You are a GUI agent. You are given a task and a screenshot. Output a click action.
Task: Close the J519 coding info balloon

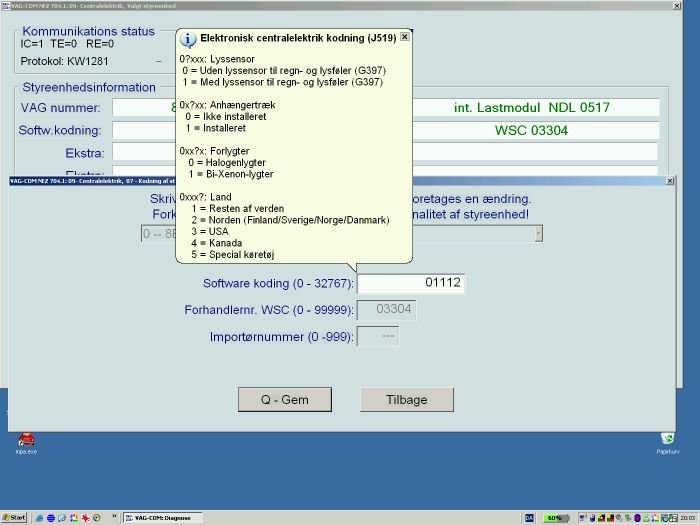pos(404,37)
